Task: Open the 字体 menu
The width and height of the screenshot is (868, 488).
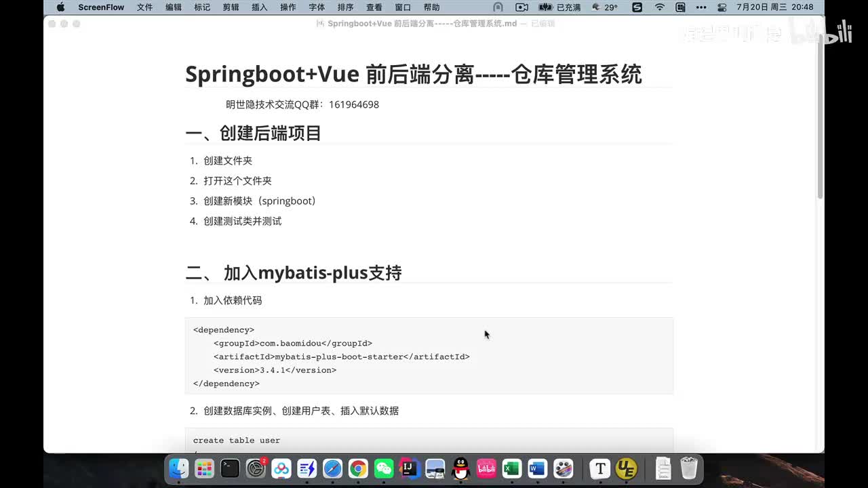Action: pyautogui.click(x=317, y=7)
